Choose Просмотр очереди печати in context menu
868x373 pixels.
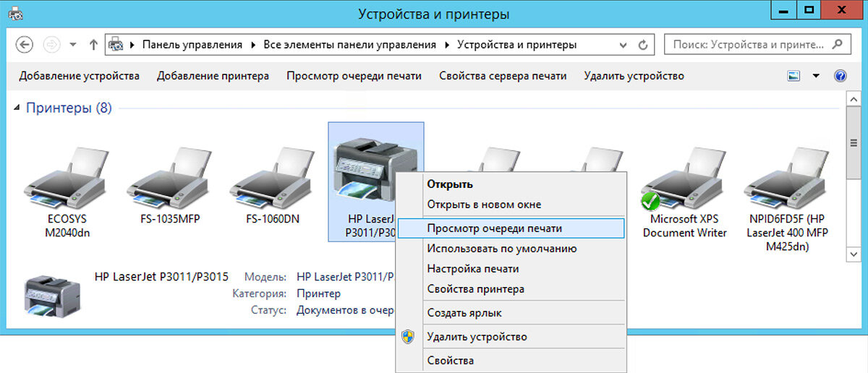coord(511,228)
